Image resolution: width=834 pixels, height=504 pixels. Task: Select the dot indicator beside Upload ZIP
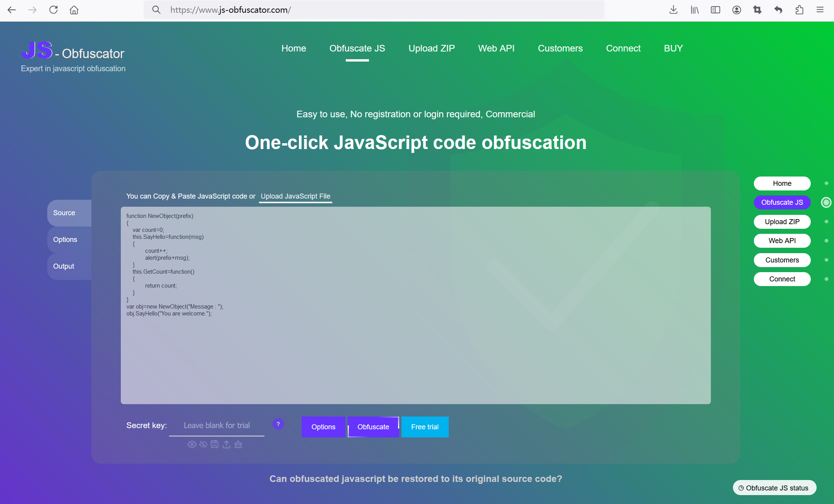(826, 222)
